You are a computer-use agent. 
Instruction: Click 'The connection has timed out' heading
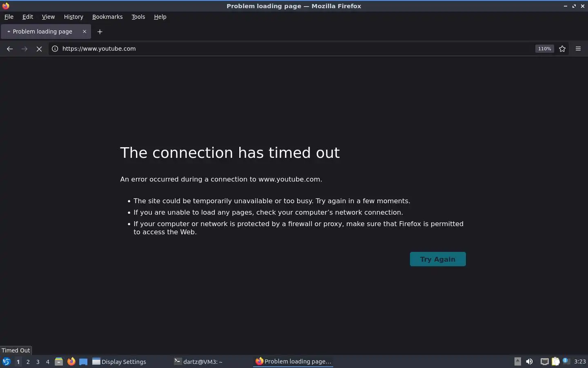230,153
